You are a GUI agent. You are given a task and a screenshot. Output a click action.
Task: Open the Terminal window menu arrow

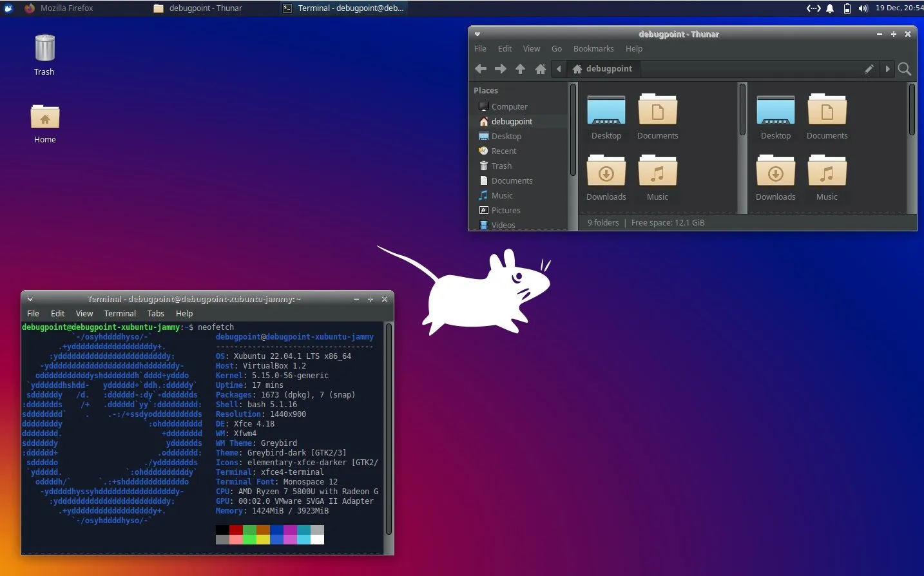pos(30,299)
